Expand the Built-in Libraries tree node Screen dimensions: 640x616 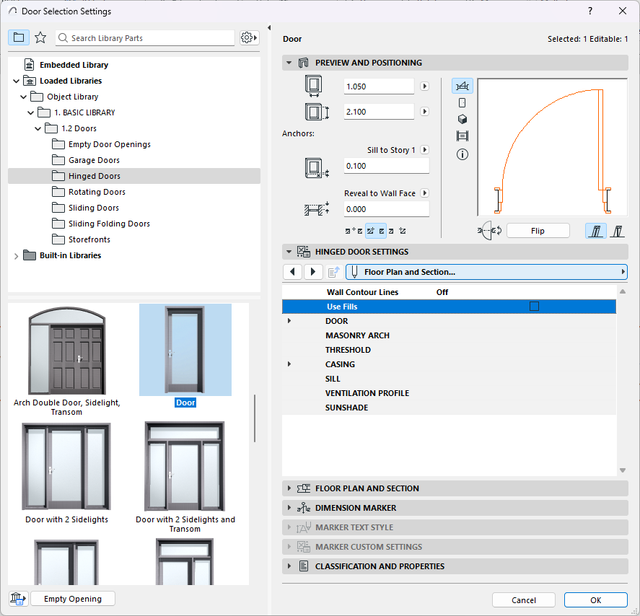pos(15,256)
